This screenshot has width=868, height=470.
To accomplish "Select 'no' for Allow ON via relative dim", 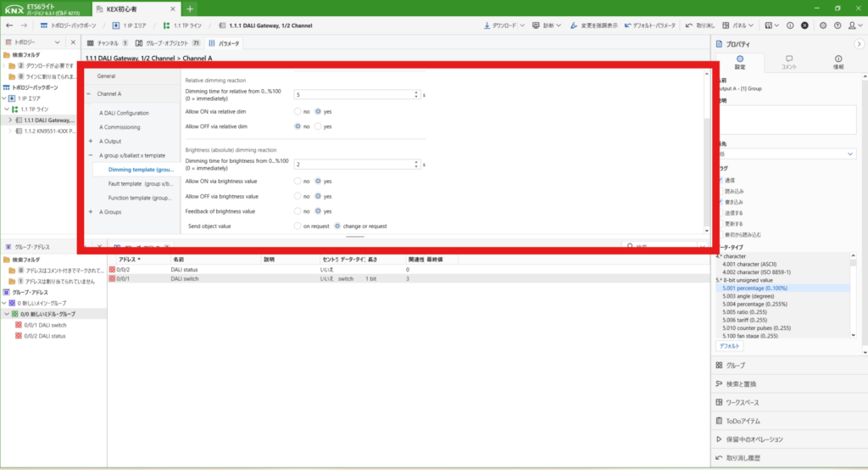I will [298, 111].
